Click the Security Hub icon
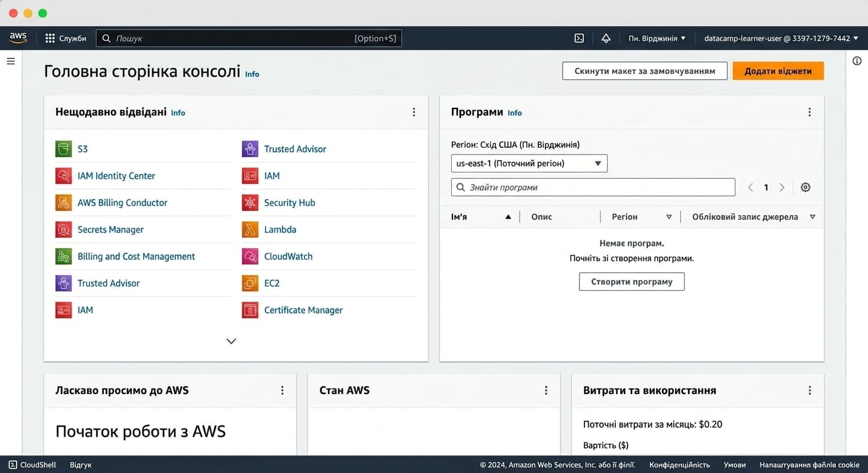 point(250,203)
